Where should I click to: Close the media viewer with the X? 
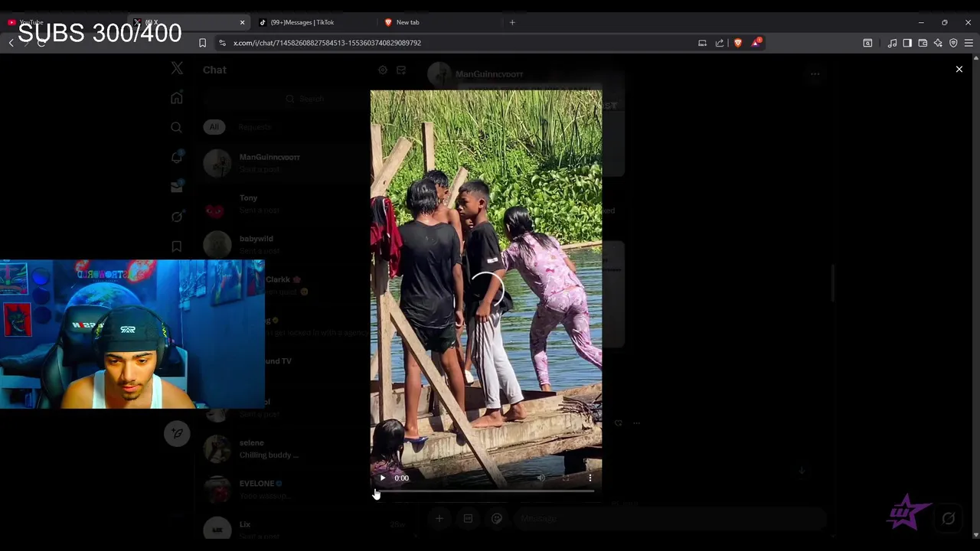coord(959,70)
